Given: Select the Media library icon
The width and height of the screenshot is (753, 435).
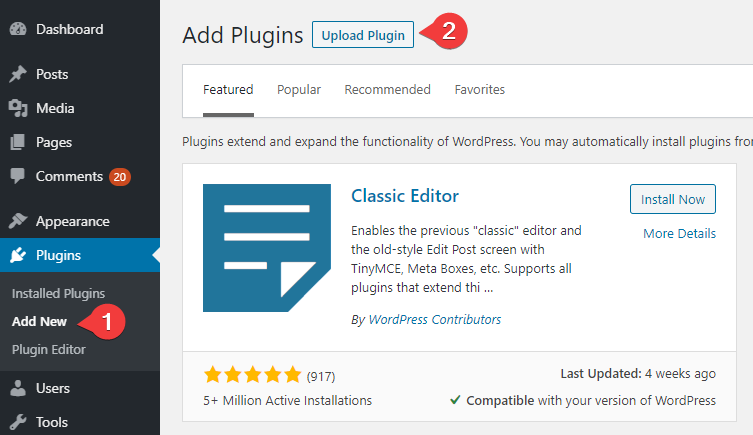Looking at the screenshot, I should [18, 108].
